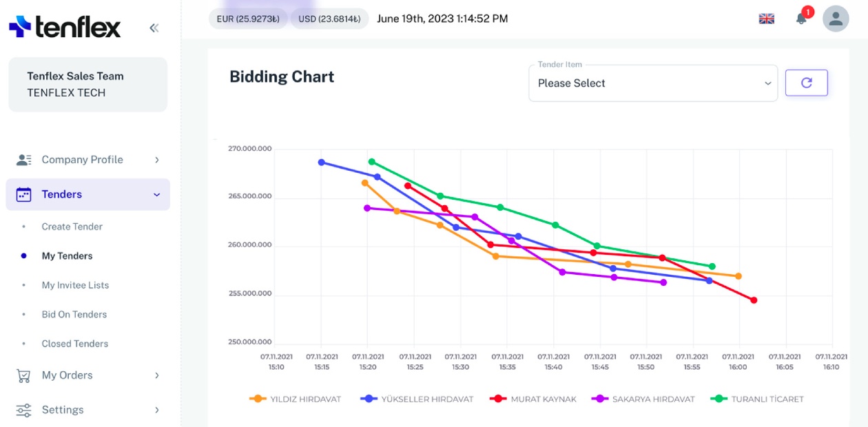Viewport: 868px width, 427px height.
Task: Expand the Company Profile menu chevron
Action: 157,160
